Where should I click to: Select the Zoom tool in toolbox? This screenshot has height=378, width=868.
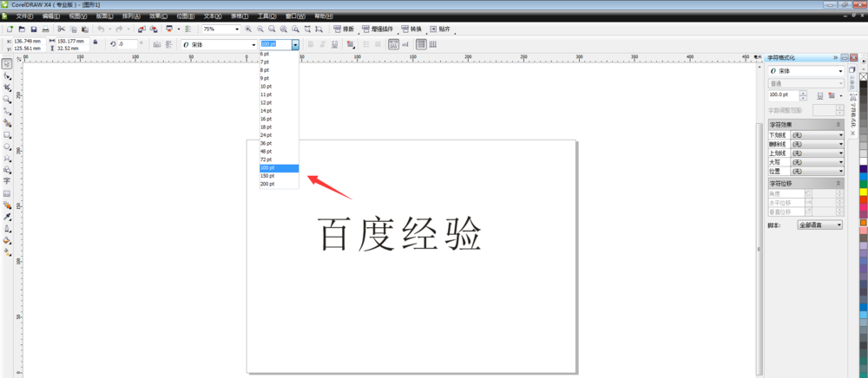[7, 99]
